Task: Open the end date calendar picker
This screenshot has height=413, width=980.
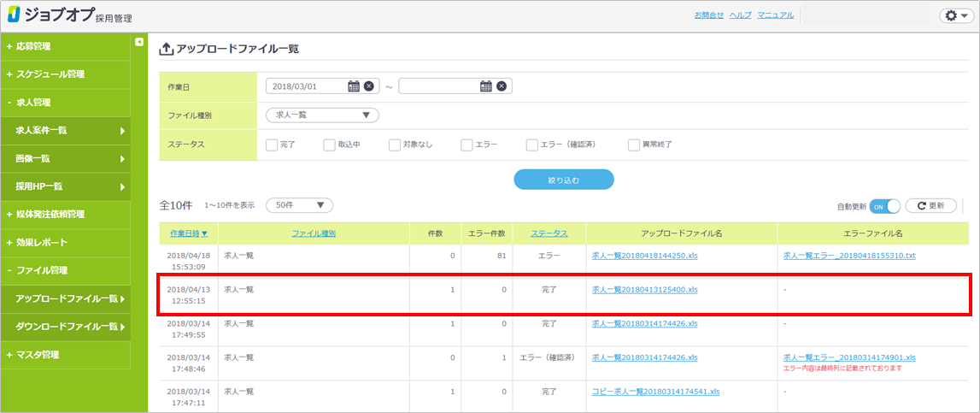Action: click(486, 86)
